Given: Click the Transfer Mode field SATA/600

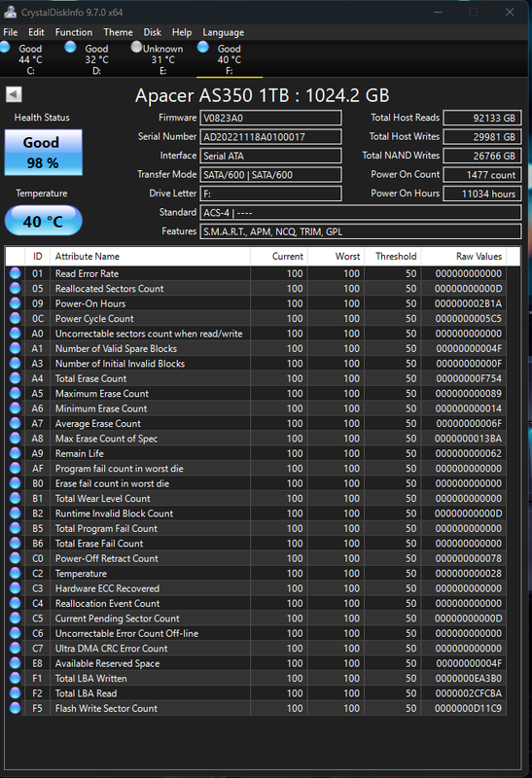Looking at the screenshot, I should coord(270,175).
